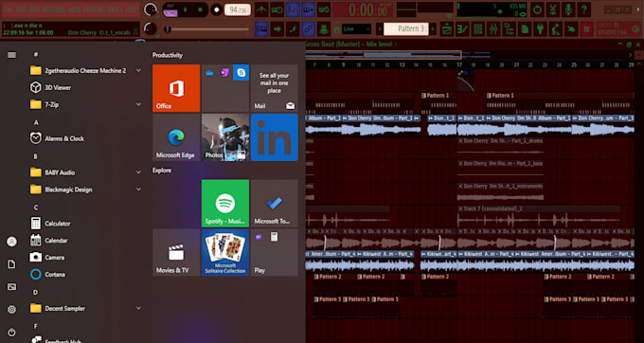Open the Line snap dropdown
This screenshot has height=343, width=644.
356,29
